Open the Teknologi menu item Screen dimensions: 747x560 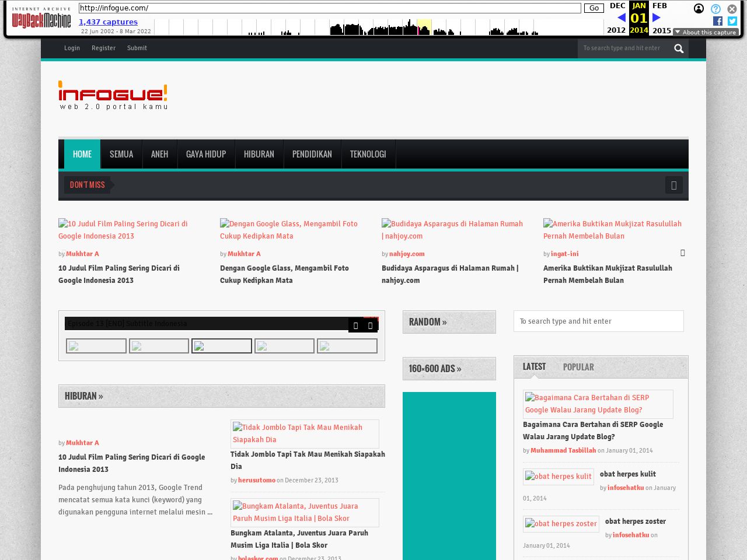pyautogui.click(x=368, y=154)
